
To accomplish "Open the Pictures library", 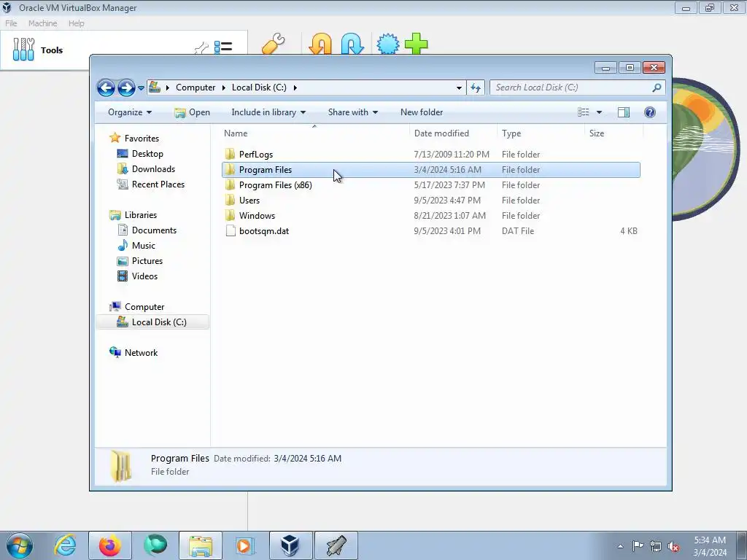I will tap(147, 261).
